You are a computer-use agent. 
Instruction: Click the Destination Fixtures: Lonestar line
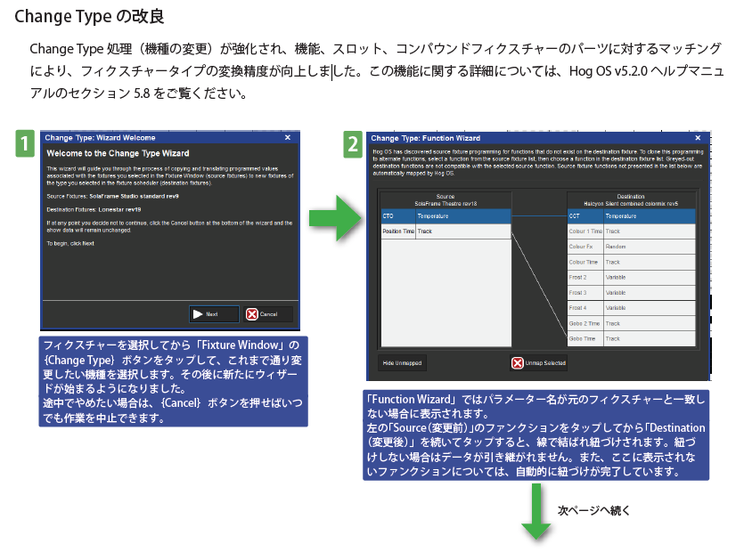click(94, 209)
